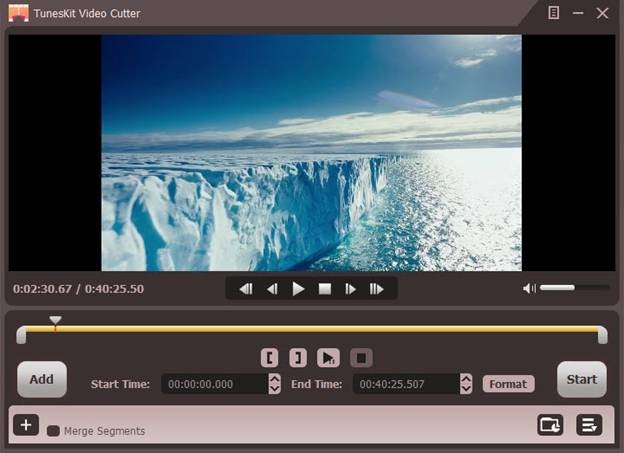Image resolution: width=624 pixels, height=453 pixels.
Task: Open the app menu in title bar
Action: click(554, 13)
